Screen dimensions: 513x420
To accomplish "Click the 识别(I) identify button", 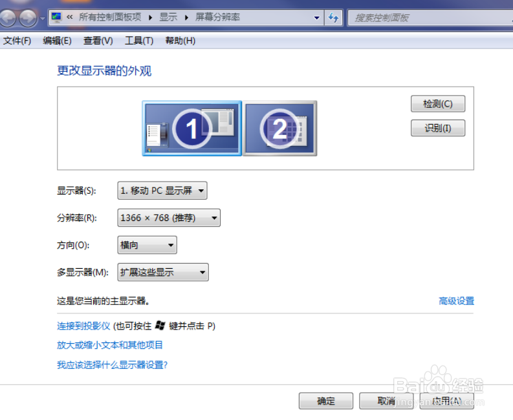I will point(438,128).
